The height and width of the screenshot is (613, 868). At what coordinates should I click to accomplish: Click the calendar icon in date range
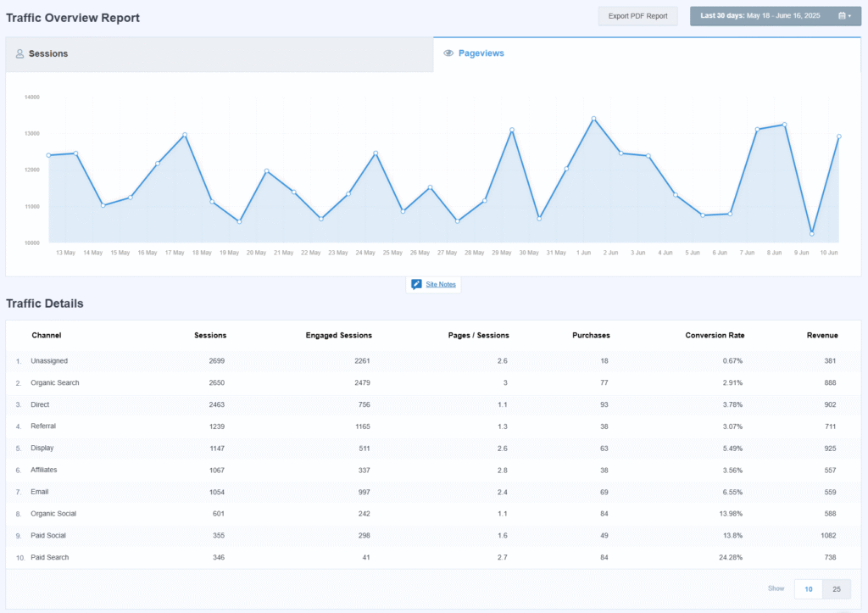[x=842, y=16]
